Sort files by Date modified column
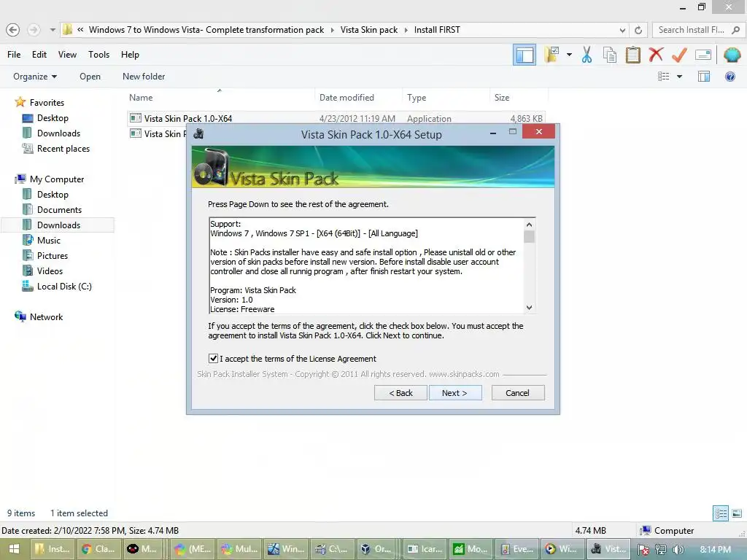The height and width of the screenshot is (560, 747). point(358,97)
